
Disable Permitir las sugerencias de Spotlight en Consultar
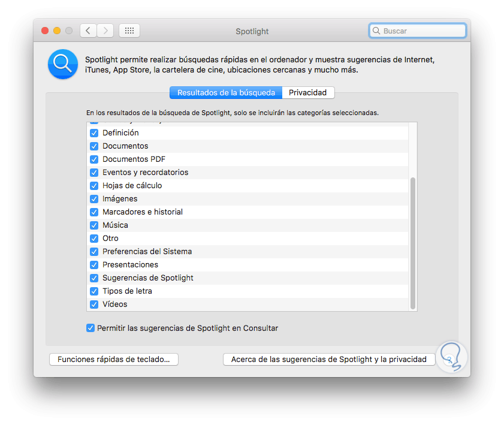pyautogui.click(x=90, y=328)
